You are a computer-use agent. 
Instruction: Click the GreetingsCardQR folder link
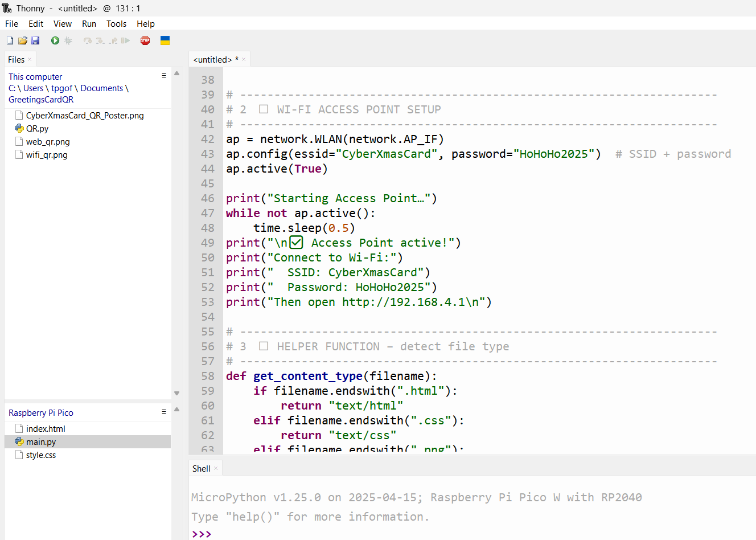pos(41,100)
